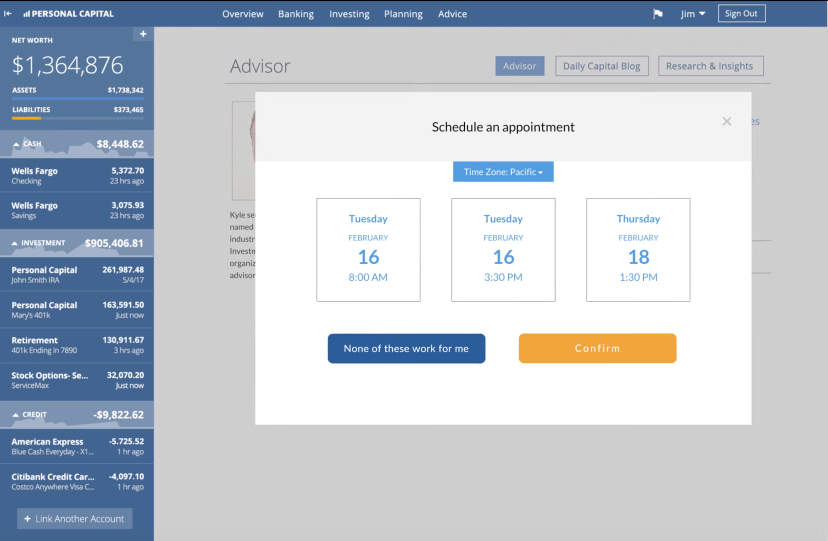Click Link Another Account
Viewport: 828px width, 541px height.
[74, 519]
